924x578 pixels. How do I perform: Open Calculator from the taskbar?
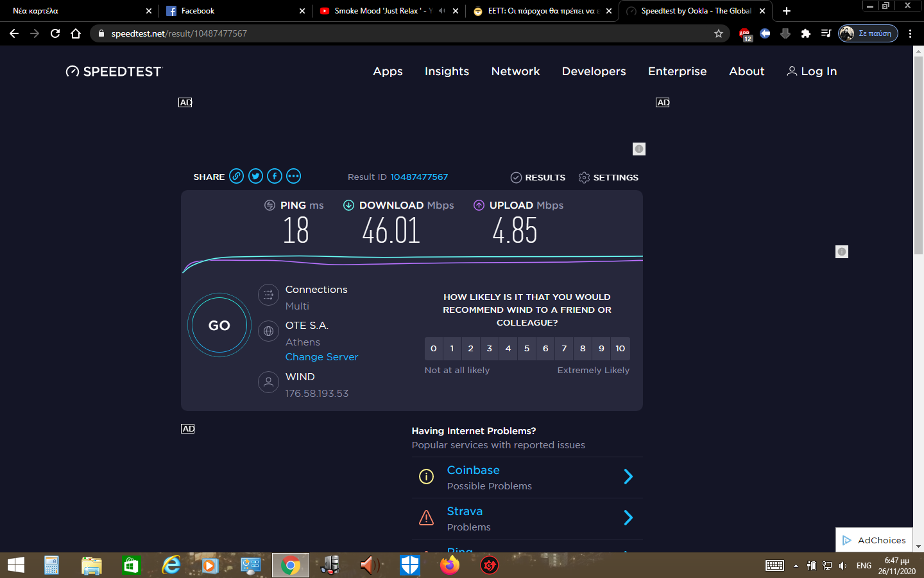[x=52, y=565]
